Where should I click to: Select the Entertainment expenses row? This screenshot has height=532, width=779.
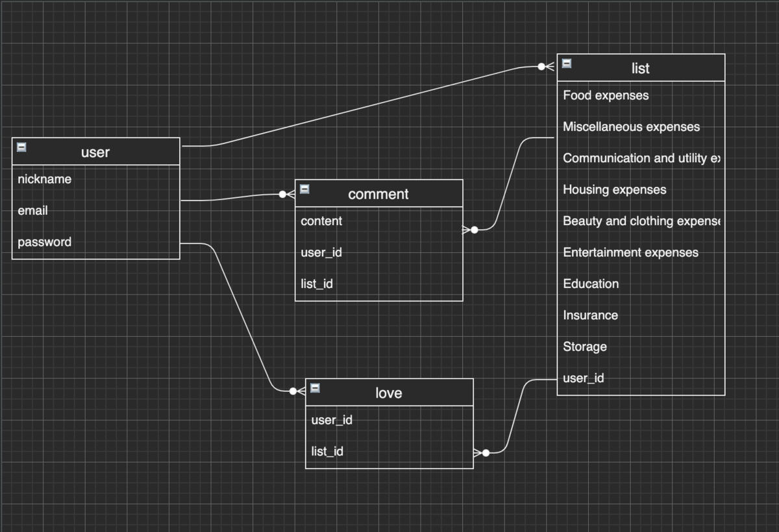pyautogui.click(x=641, y=252)
